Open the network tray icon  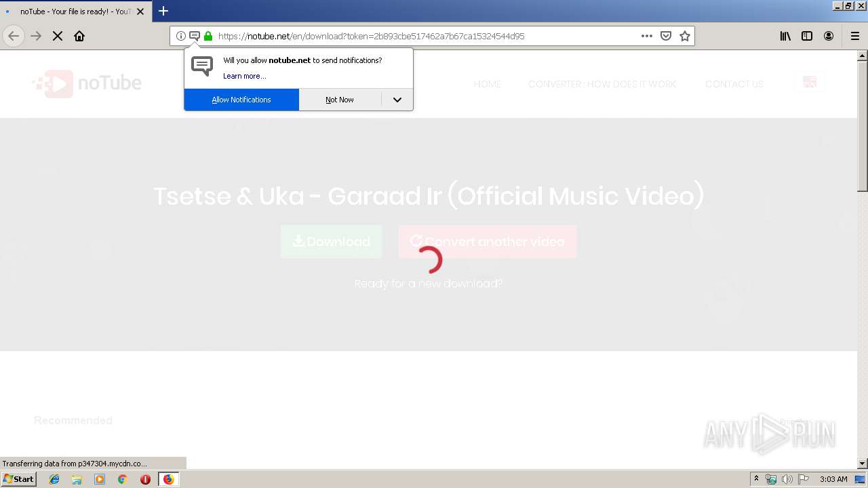[771, 479]
